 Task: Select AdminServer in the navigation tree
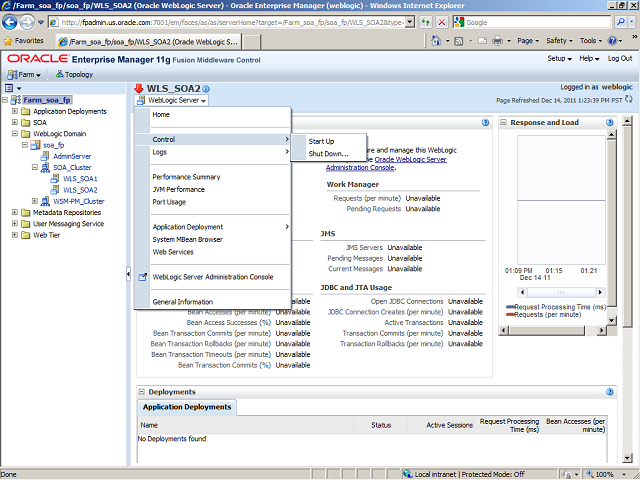pos(72,156)
